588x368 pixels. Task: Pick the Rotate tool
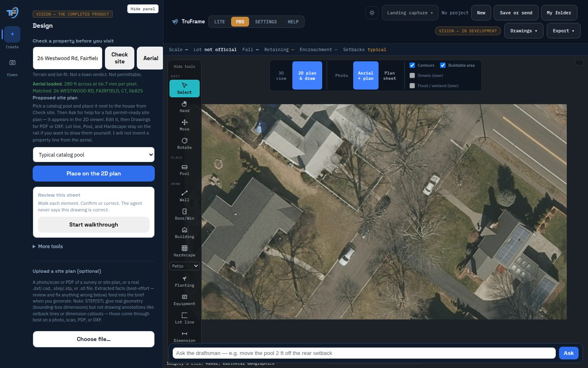[x=185, y=144]
